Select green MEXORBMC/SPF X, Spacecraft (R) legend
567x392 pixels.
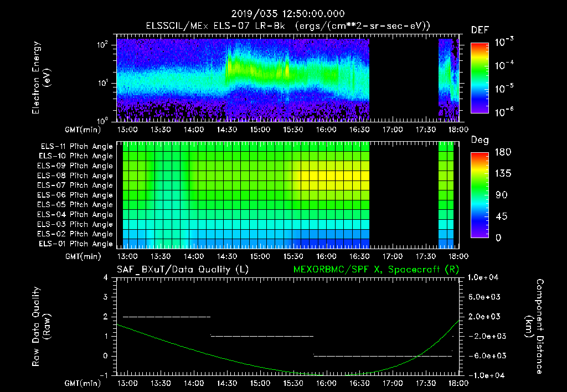pyautogui.click(x=376, y=270)
